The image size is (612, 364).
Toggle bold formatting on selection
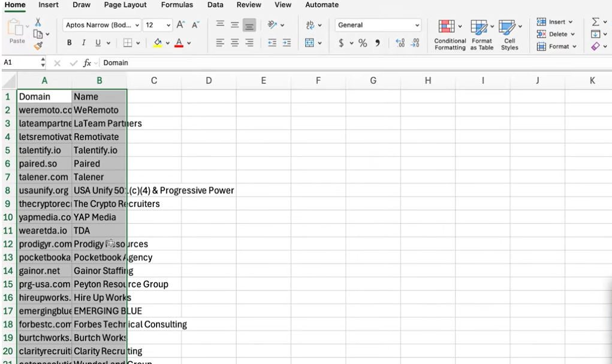[x=69, y=44]
